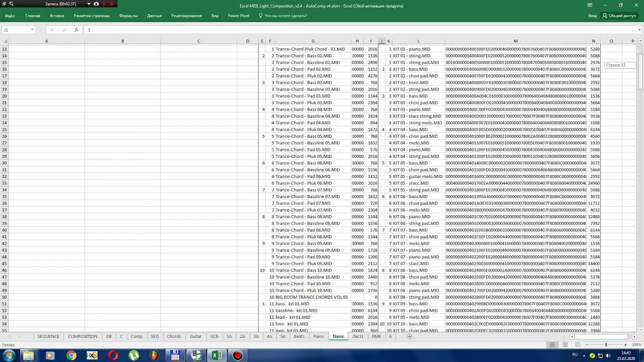644x362 pixels.
Task: Open the COMPOSITION sheet tab
Action: 83,336
